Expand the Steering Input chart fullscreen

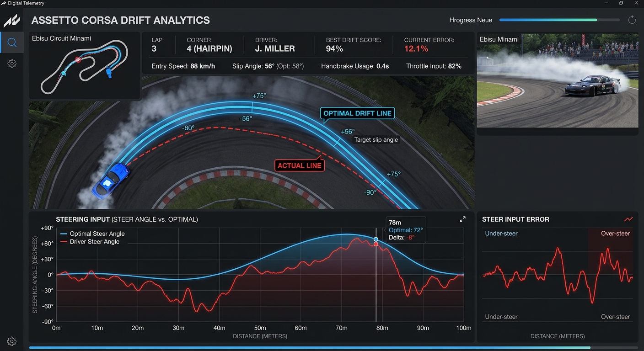click(x=462, y=219)
